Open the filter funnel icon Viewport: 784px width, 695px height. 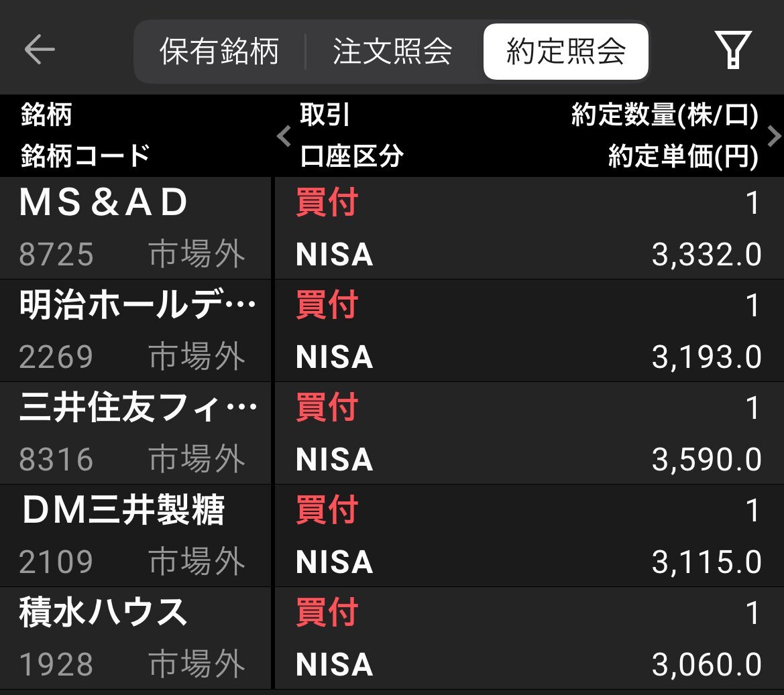[x=732, y=50]
